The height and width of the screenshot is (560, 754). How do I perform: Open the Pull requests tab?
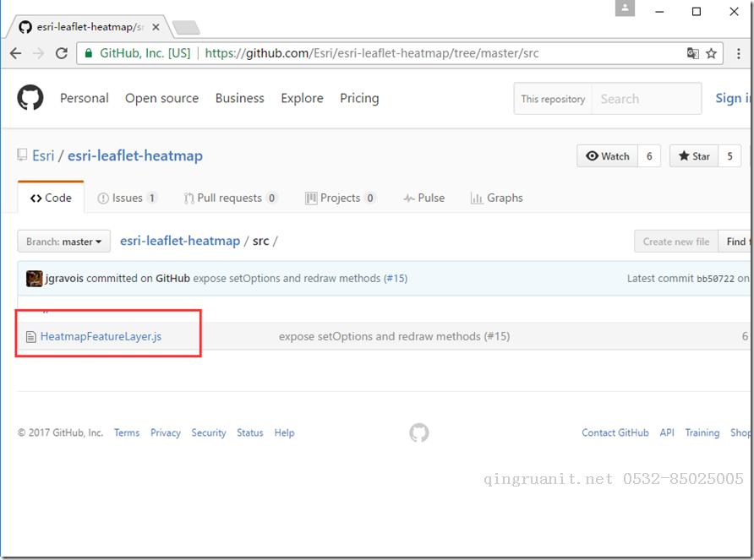pyautogui.click(x=230, y=198)
